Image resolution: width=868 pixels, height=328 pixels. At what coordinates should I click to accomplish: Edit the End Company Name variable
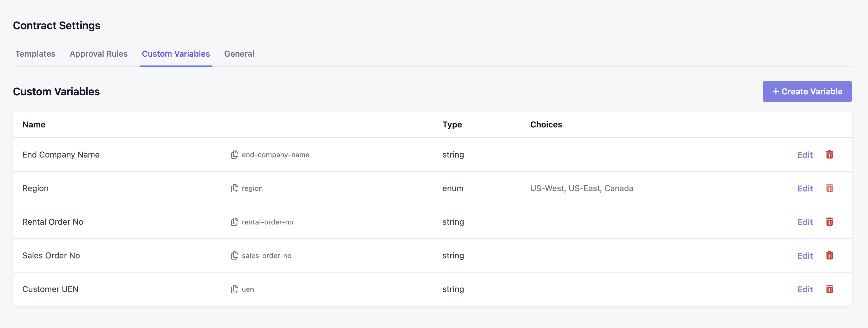805,155
